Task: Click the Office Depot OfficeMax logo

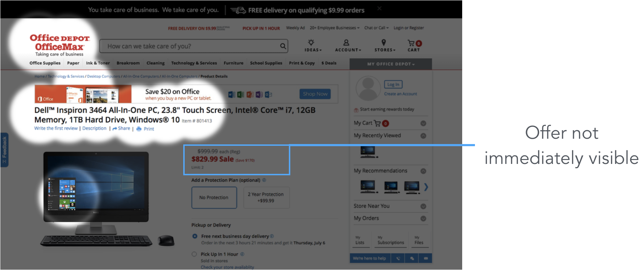Action: [60, 45]
